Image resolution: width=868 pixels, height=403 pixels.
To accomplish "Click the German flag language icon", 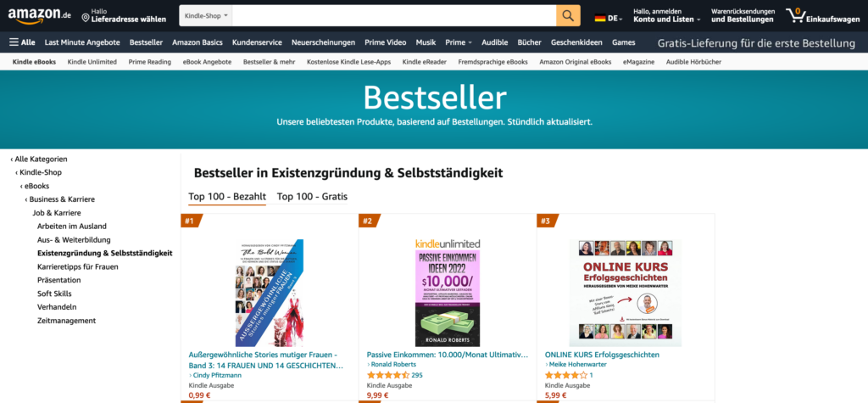I will coord(600,19).
